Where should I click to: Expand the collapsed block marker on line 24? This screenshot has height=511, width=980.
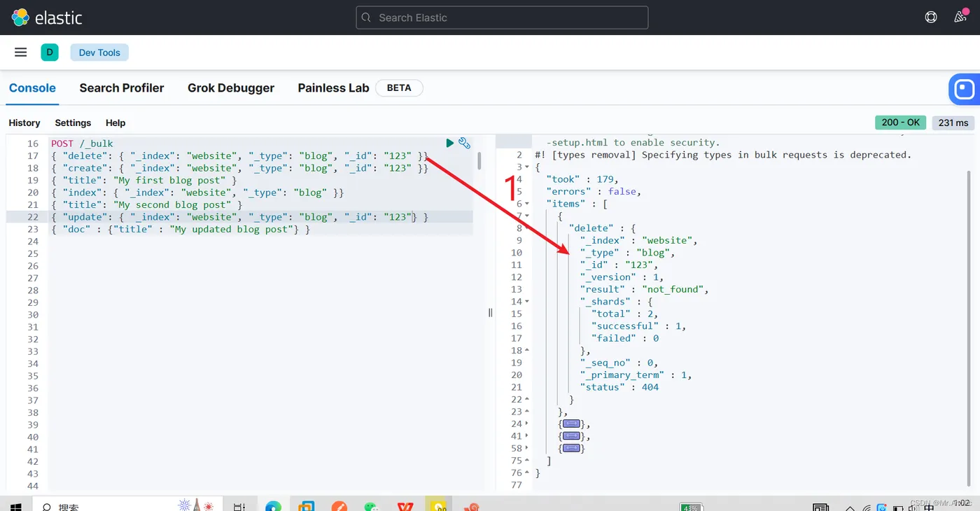pyautogui.click(x=571, y=424)
